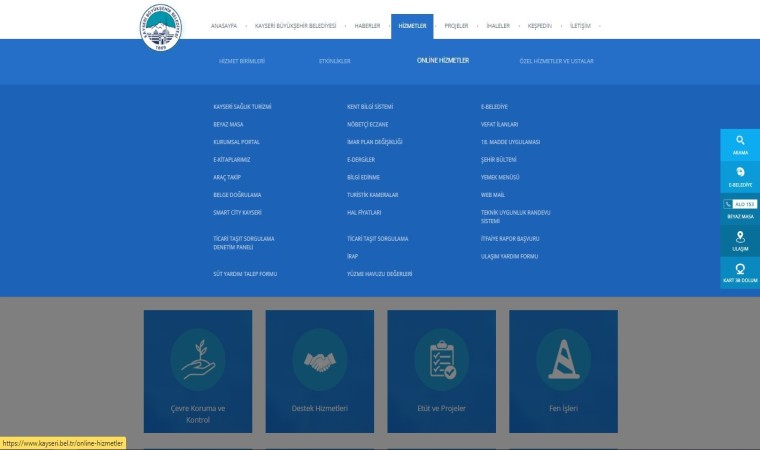Click the Kayseri municipality logo
This screenshot has width=760, height=450.
(161, 32)
